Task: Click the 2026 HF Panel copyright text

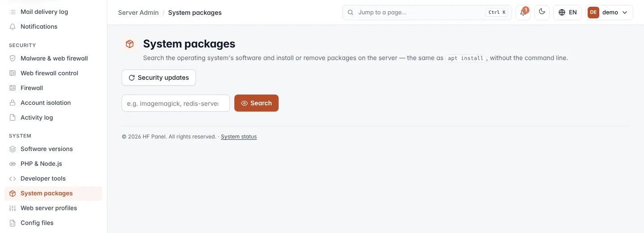Action: 169,137
